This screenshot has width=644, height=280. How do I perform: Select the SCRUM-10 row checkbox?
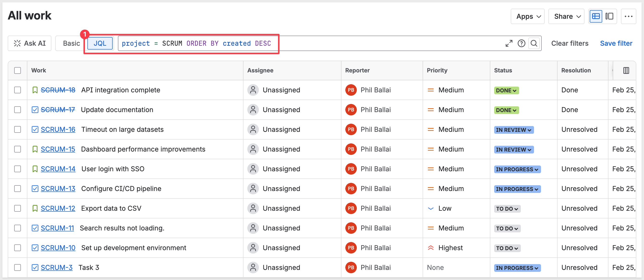(x=18, y=248)
